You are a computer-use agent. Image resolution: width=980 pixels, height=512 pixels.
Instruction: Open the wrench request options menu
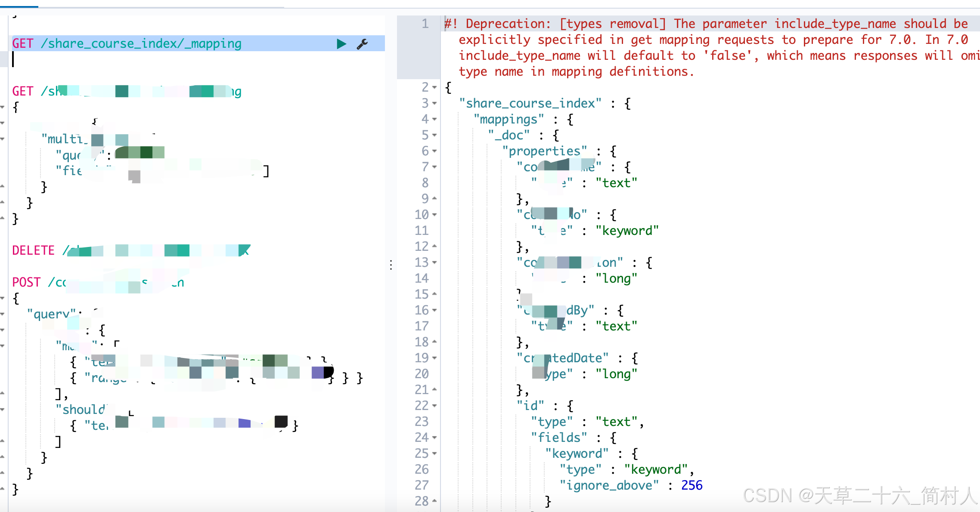[x=362, y=43]
